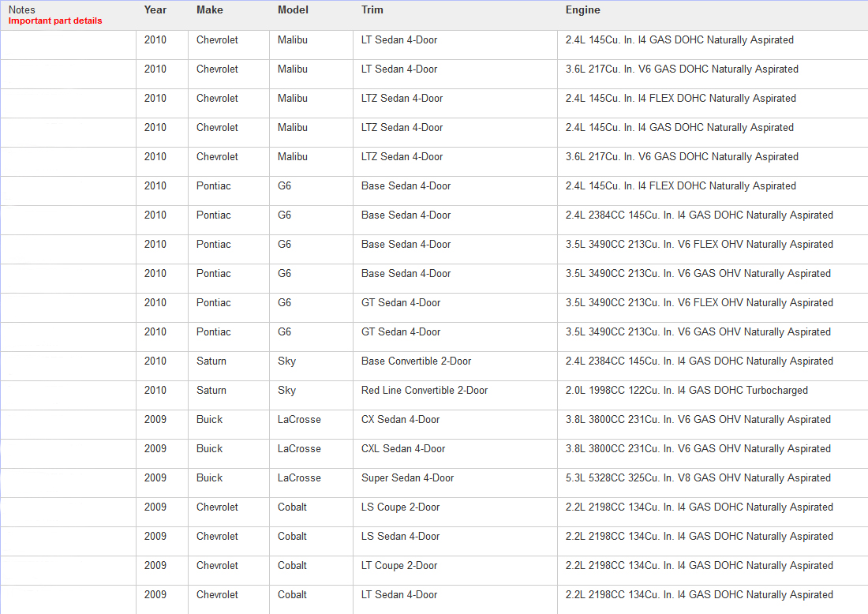The image size is (868, 614).
Task: Click Sky in the Red Line Convertible row
Action: (x=286, y=391)
